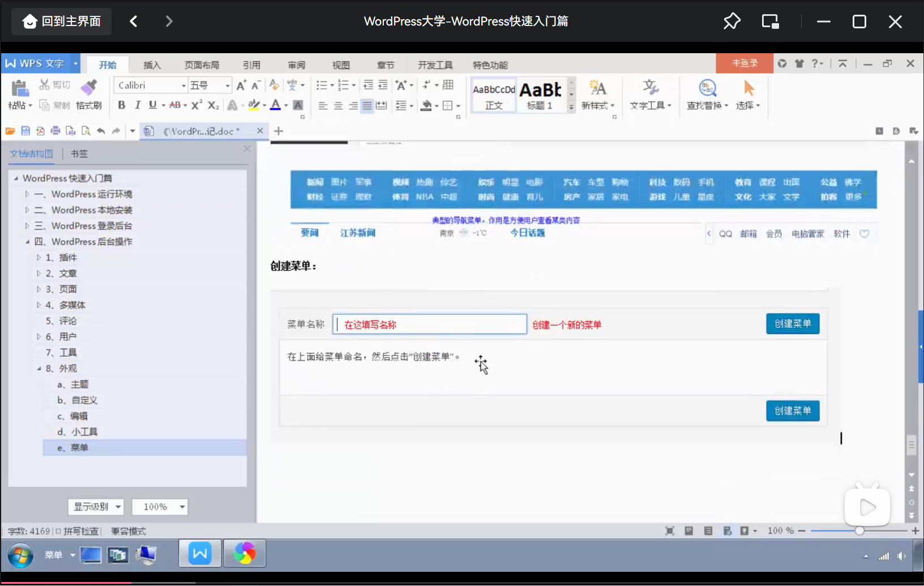Switch to the 引用 ribbon tab
Screen dimensions: 924x586
[x=251, y=65]
